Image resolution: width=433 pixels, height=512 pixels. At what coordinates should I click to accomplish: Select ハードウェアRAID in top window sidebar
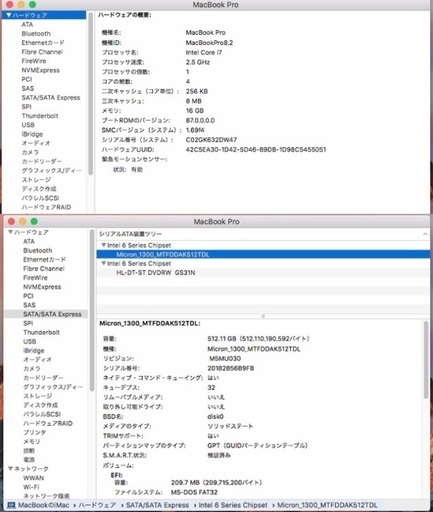[46, 207]
